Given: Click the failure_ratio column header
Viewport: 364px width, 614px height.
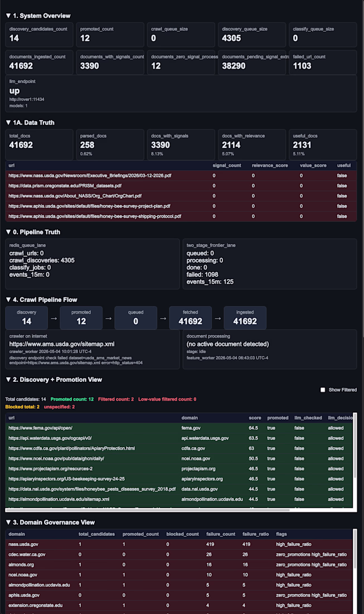Looking at the screenshot, I should pyautogui.click(x=255, y=534).
